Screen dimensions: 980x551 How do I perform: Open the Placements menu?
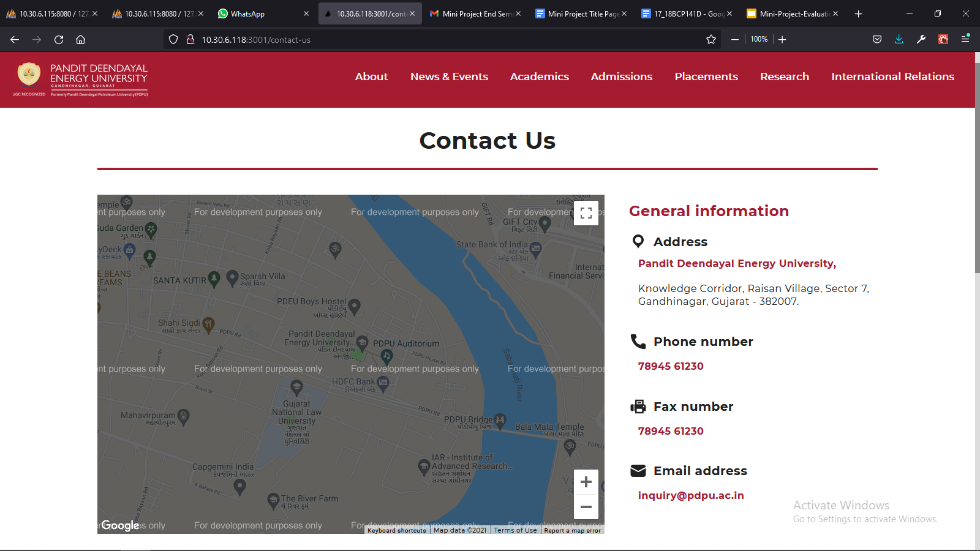pyautogui.click(x=706, y=77)
